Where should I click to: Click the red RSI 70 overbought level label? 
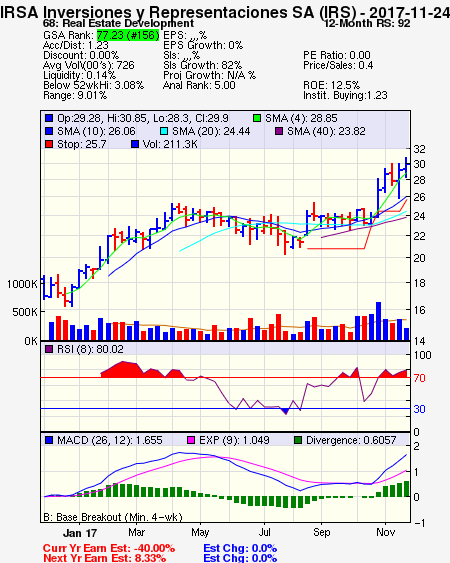pyautogui.click(x=419, y=378)
